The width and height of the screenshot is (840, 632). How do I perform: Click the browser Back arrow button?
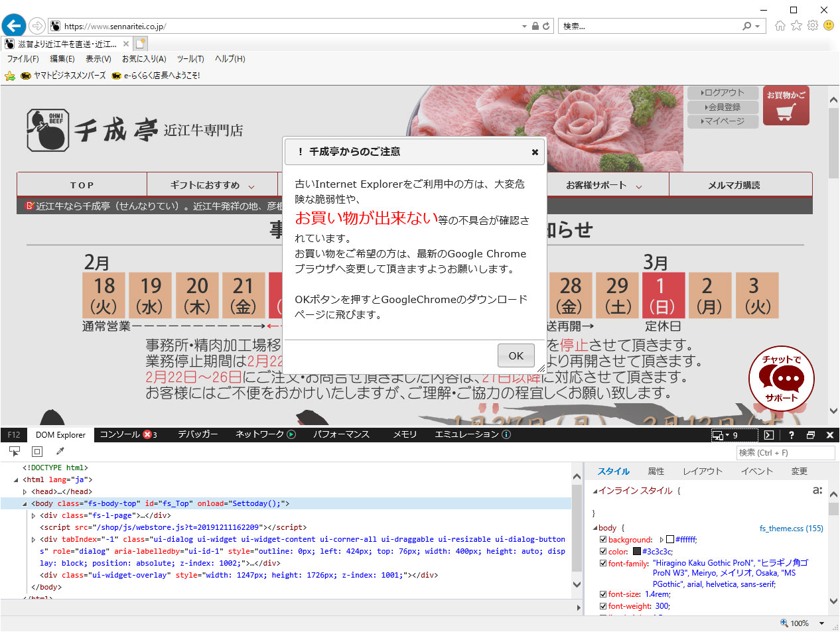14,26
